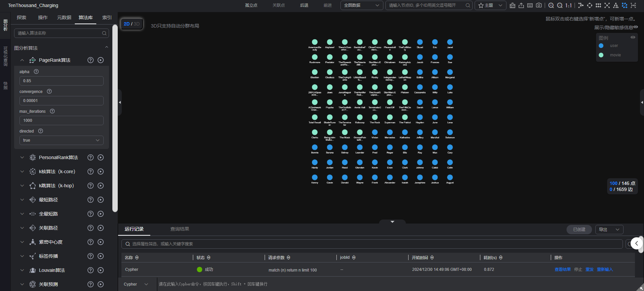Open the 全图数据 dropdown
This screenshot has width=644, height=291.
click(x=362, y=5)
